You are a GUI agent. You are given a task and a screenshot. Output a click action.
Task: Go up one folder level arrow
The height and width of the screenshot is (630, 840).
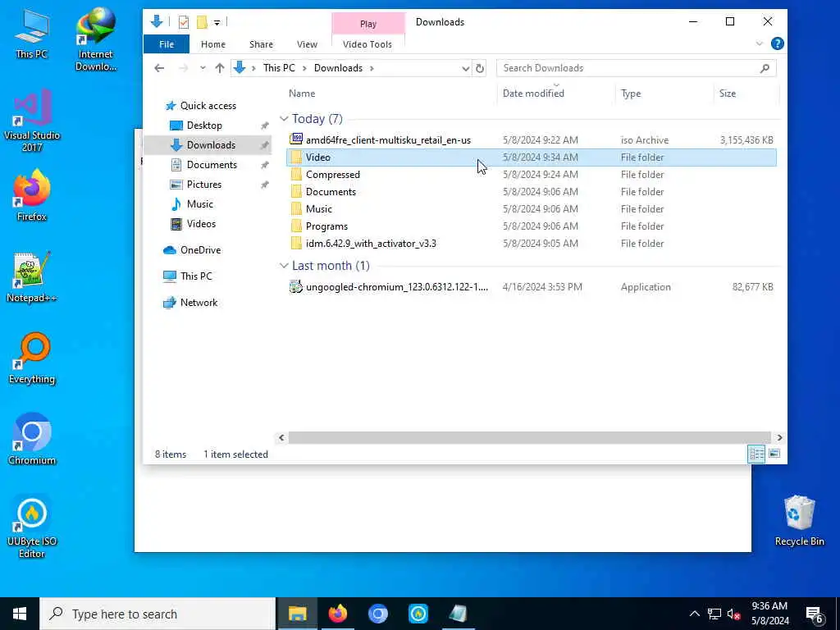tap(220, 68)
